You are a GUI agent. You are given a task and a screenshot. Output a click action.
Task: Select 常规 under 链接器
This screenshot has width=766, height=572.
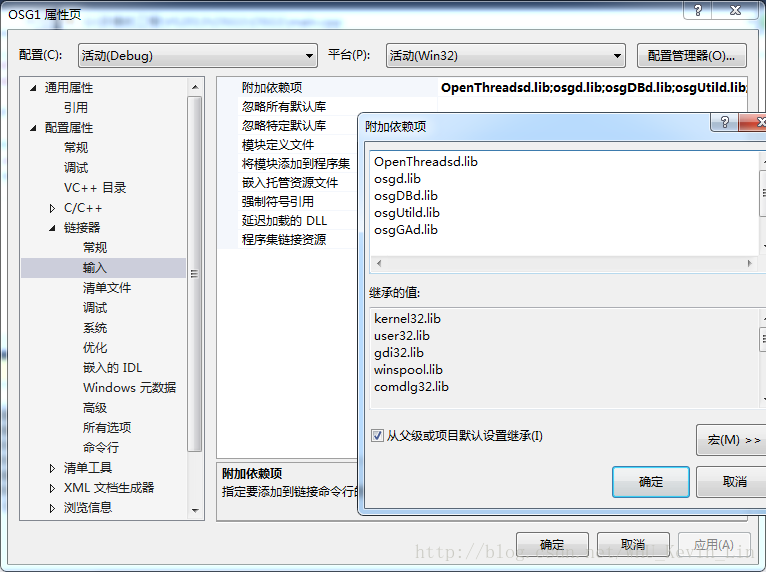(95, 248)
